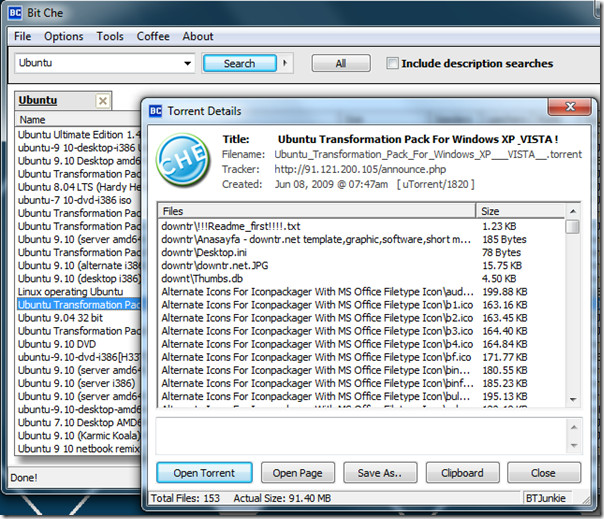The height and width of the screenshot is (519, 604).
Task: Open the Options menu
Action: click(64, 36)
